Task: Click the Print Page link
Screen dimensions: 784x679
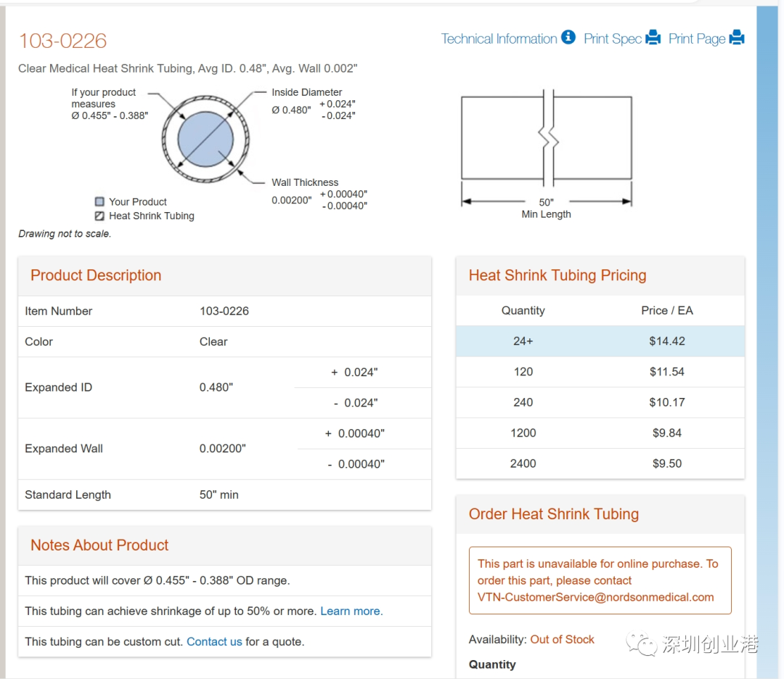Action: click(x=696, y=38)
